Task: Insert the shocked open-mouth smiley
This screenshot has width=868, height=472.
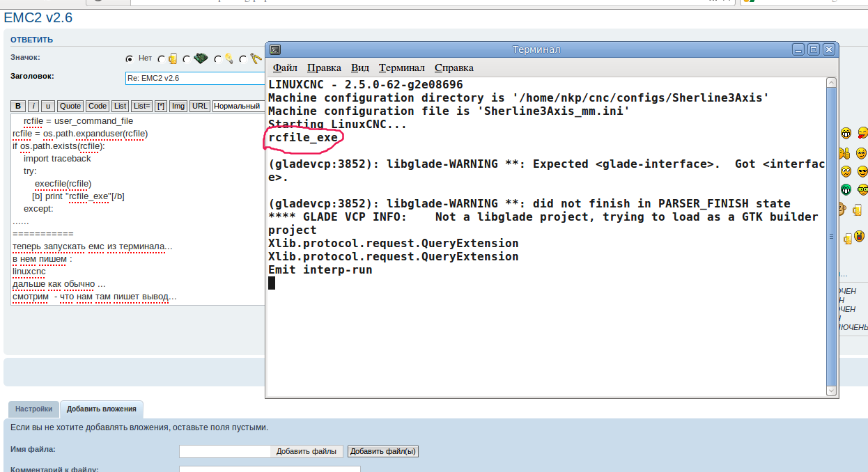Action: click(860, 237)
